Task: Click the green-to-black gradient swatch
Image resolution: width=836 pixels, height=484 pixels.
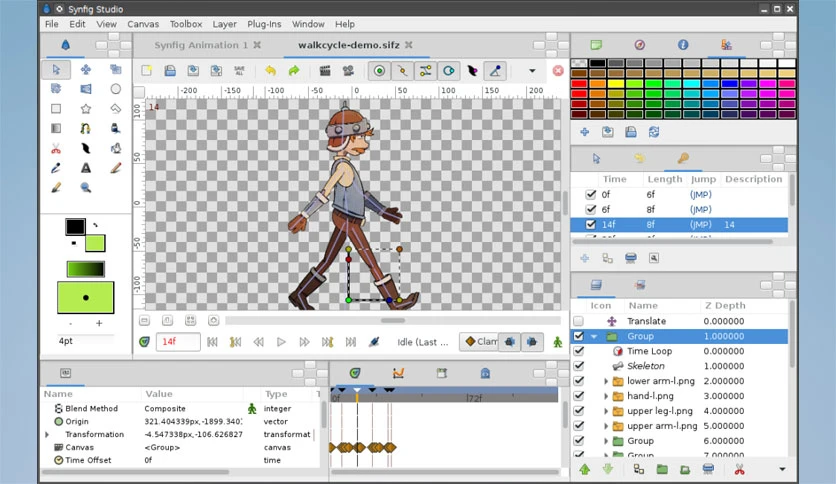Action: tap(85, 269)
